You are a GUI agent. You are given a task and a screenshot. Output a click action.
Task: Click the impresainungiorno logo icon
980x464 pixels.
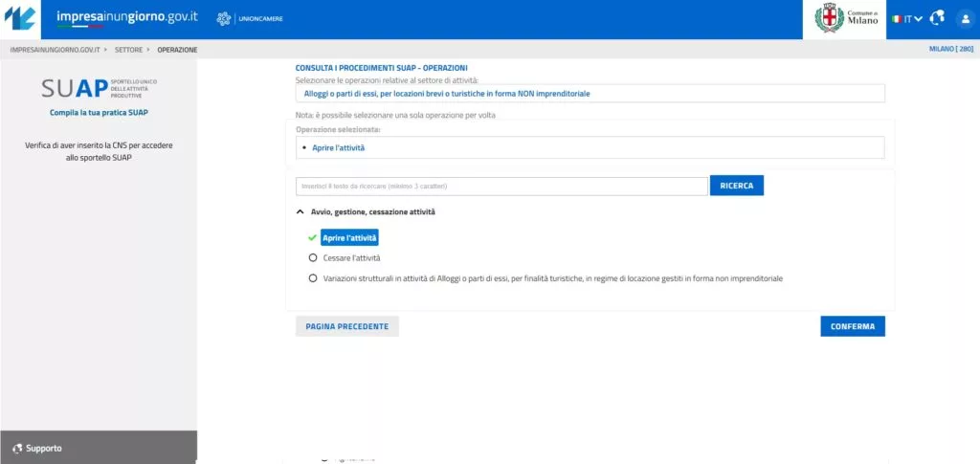(x=20, y=19)
